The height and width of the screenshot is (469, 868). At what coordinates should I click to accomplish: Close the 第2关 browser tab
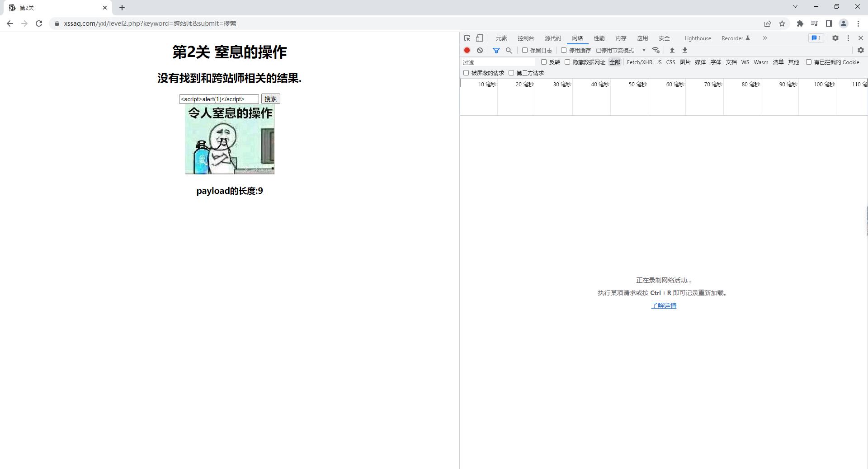(x=105, y=8)
